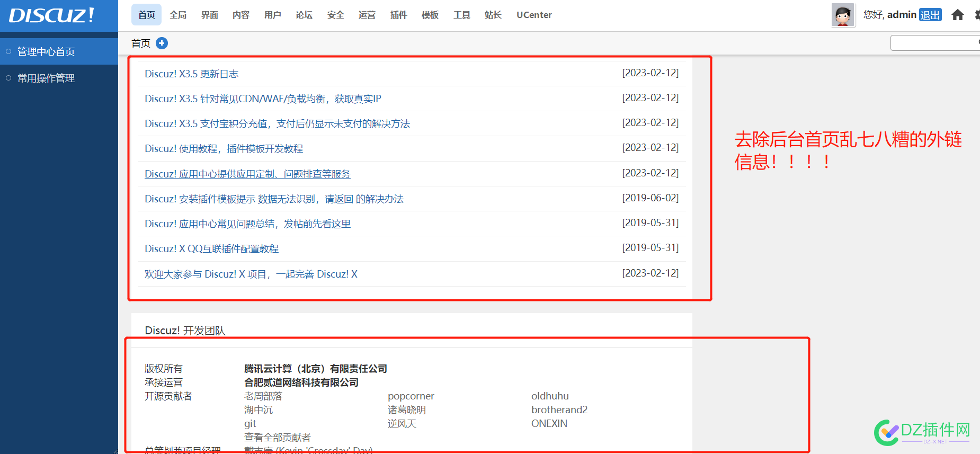
Task: Click contributor 老周部落
Action: pyautogui.click(x=263, y=396)
